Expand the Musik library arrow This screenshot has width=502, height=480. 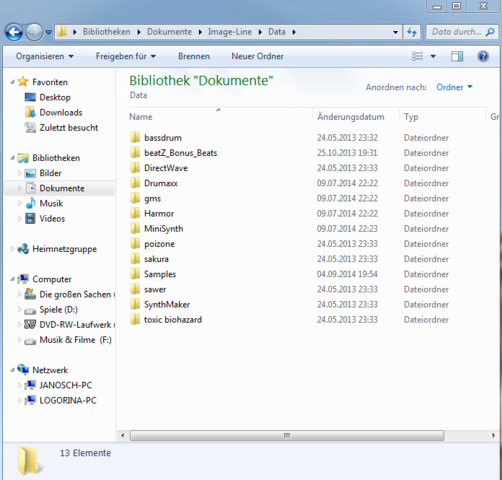click(20, 203)
